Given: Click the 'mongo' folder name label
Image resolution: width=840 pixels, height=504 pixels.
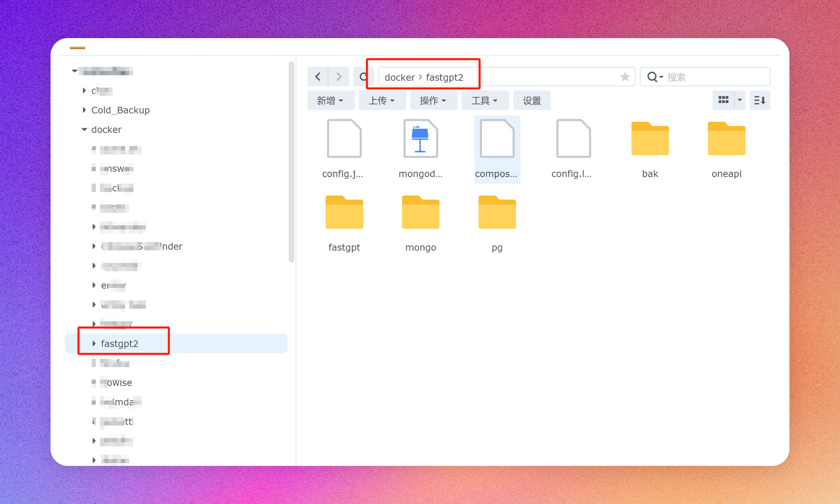Looking at the screenshot, I should point(420,247).
